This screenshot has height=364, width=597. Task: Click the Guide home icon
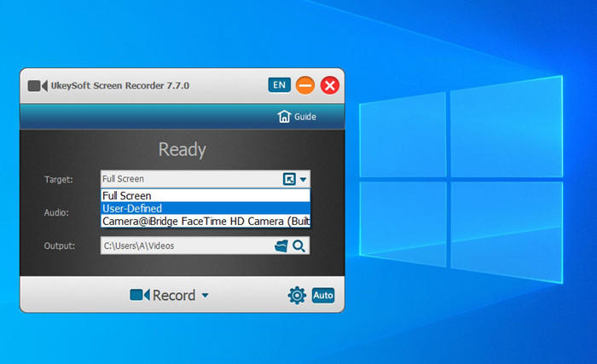pyautogui.click(x=284, y=117)
